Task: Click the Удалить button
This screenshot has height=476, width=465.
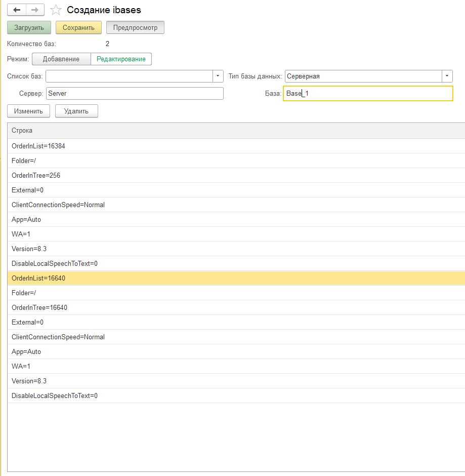Action: click(76, 111)
